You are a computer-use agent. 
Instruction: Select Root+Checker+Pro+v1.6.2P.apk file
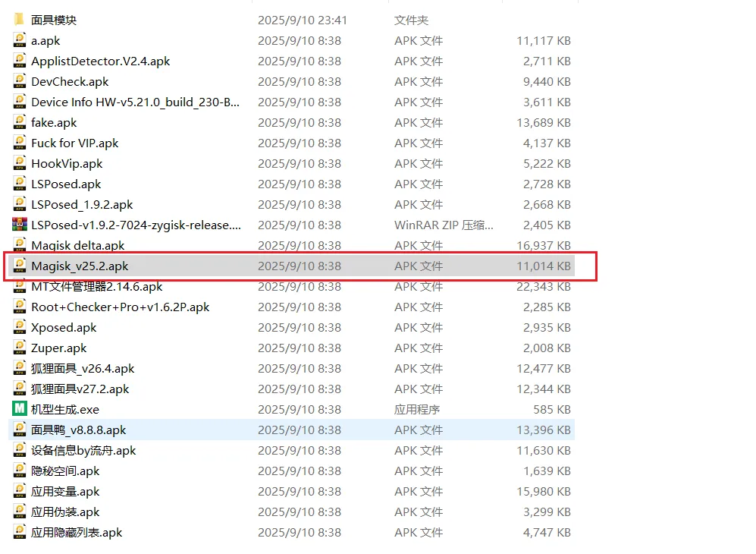120,307
